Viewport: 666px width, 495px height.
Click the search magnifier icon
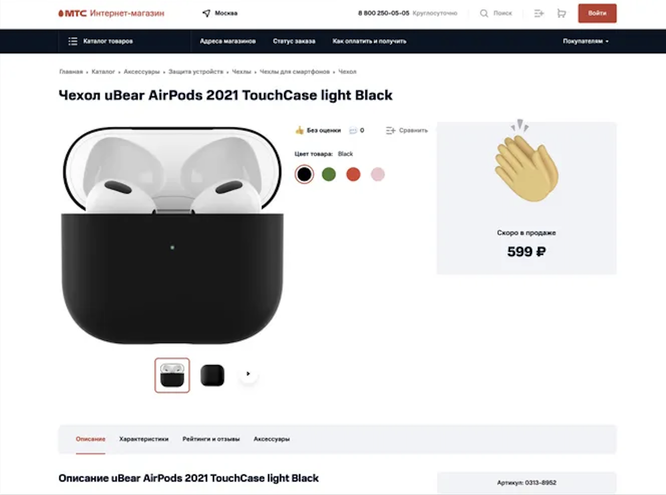pos(484,14)
